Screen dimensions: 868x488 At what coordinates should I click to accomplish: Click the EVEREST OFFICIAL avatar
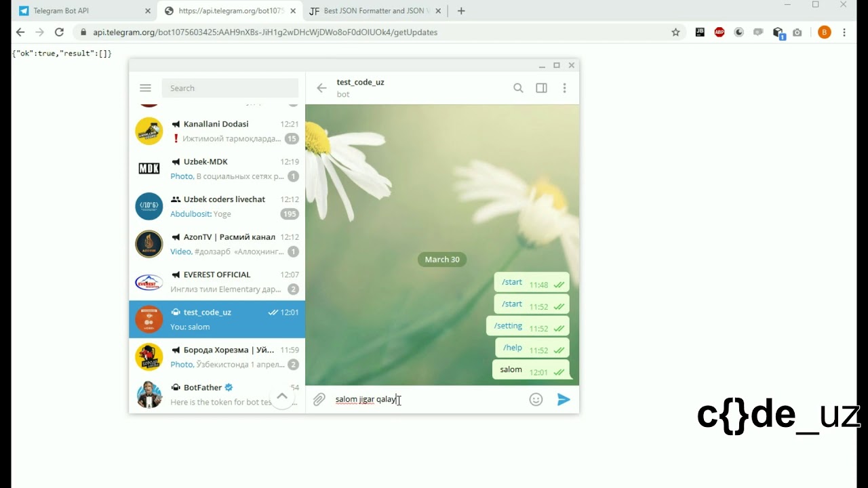click(x=149, y=282)
